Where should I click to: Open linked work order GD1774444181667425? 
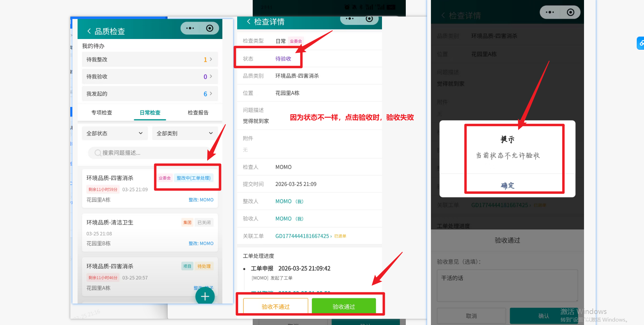coord(302,236)
